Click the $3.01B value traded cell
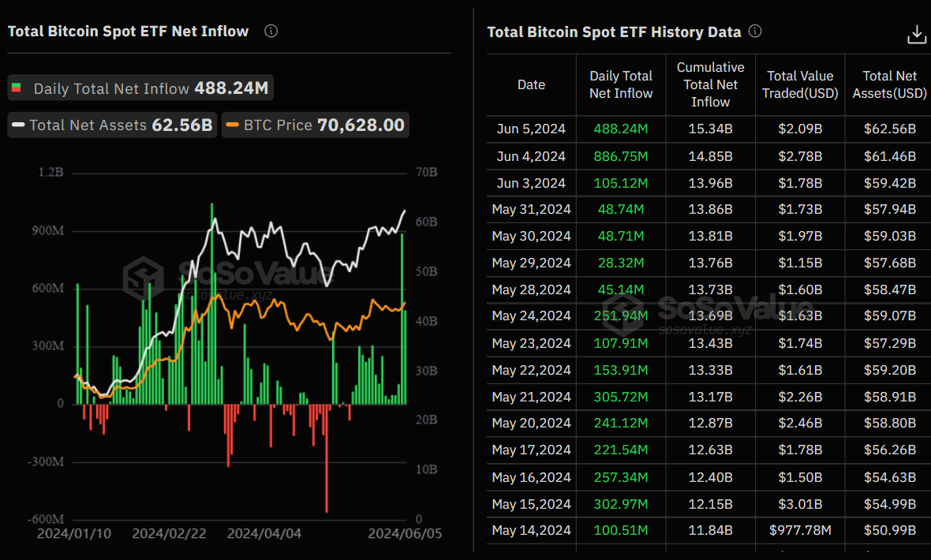 pyautogui.click(x=800, y=504)
